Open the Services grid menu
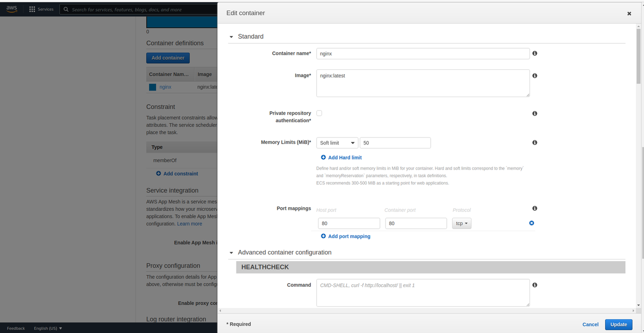This screenshot has height=333, width=644. point(41,9)
